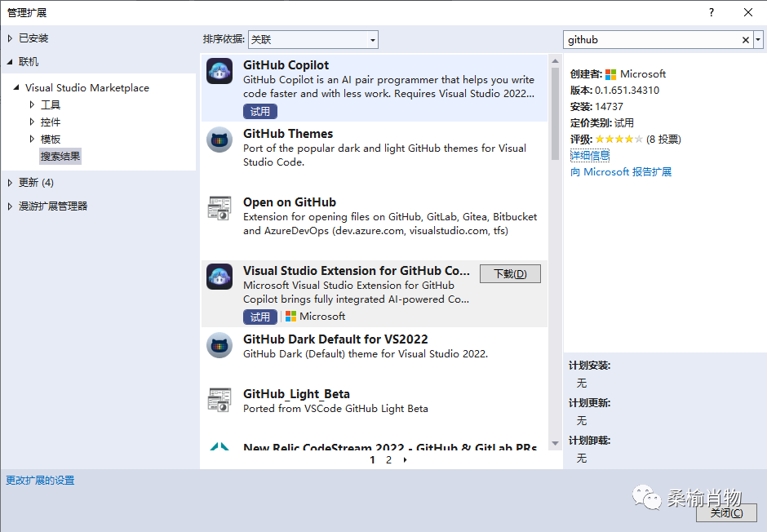The width and height of the screenshot is (767, 532).
Task: Click the rating stars in details pane
Action: click(x=618, y=140)
